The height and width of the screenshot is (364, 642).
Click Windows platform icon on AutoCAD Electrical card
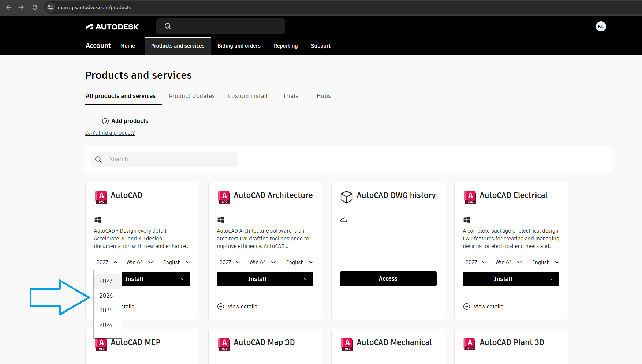(467, 220)
